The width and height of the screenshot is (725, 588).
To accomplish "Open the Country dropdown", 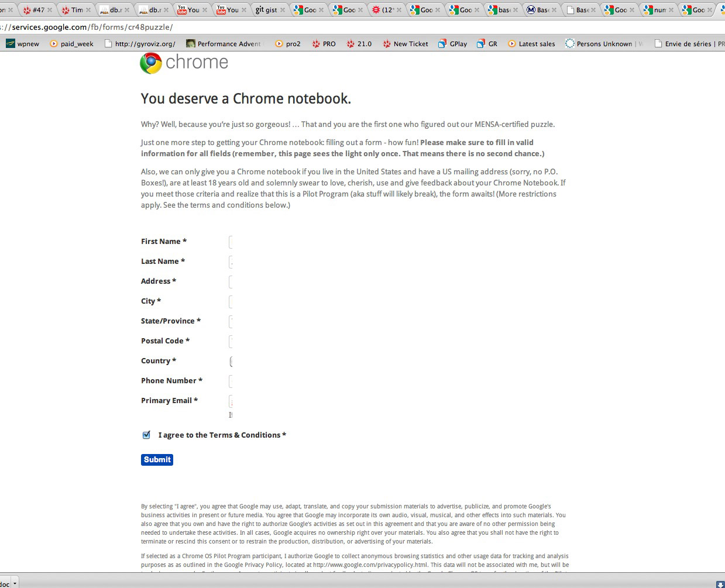I will point(231,362).
